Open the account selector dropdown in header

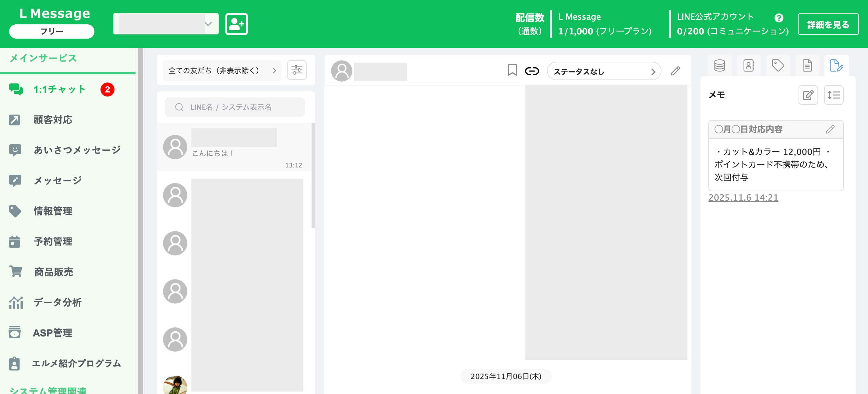(x=166, y=24)
